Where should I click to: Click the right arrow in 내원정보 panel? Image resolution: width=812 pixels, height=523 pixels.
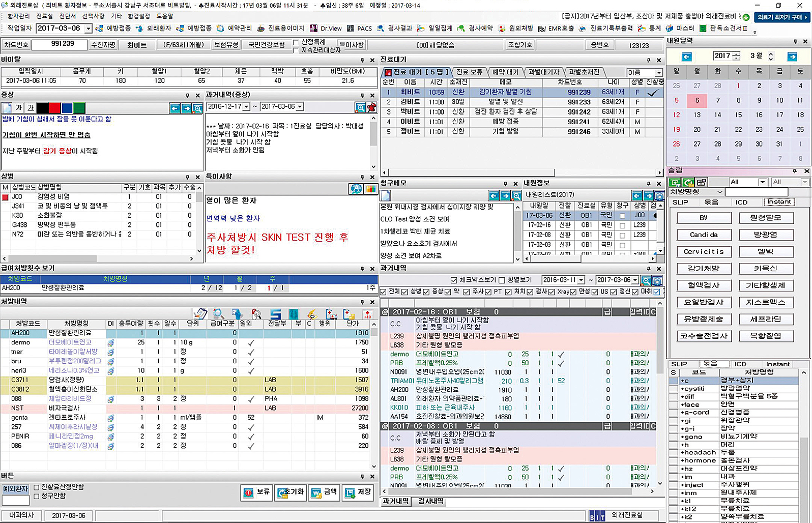click(x=648, y=195)
